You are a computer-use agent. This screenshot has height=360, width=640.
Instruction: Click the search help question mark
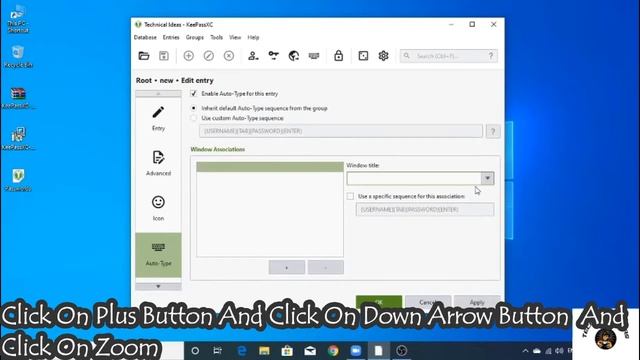click(x=491, y=56)
